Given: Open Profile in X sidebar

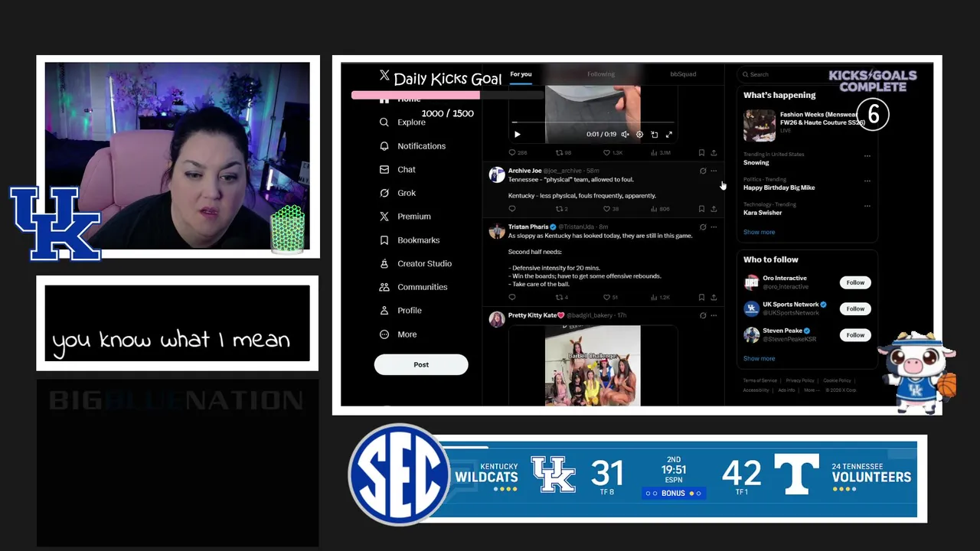Looking at the screenshot, I should 400,311.
